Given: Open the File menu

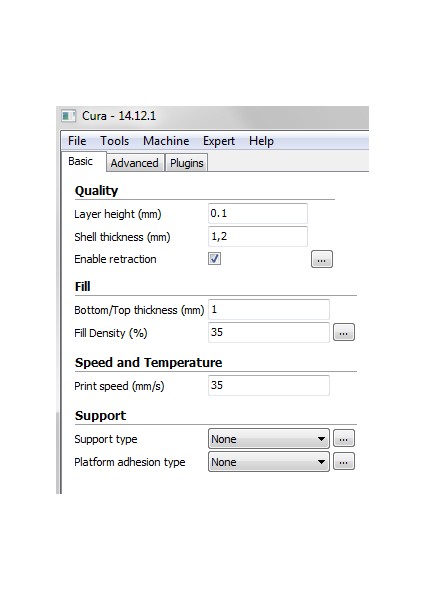Looking at the screenshot, I should [77, 141].
